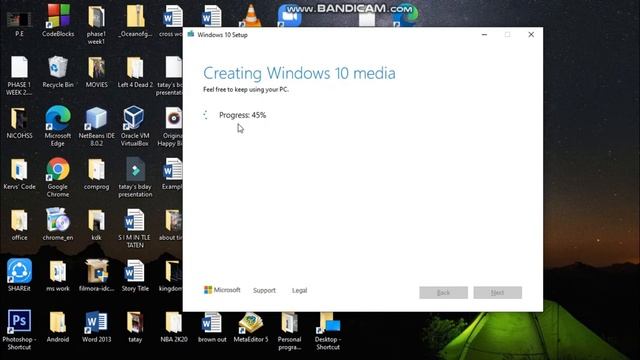Click the Windows 10 Setup title icon
640x360 pixels.
pyautogui.click(x=191, y=34)
